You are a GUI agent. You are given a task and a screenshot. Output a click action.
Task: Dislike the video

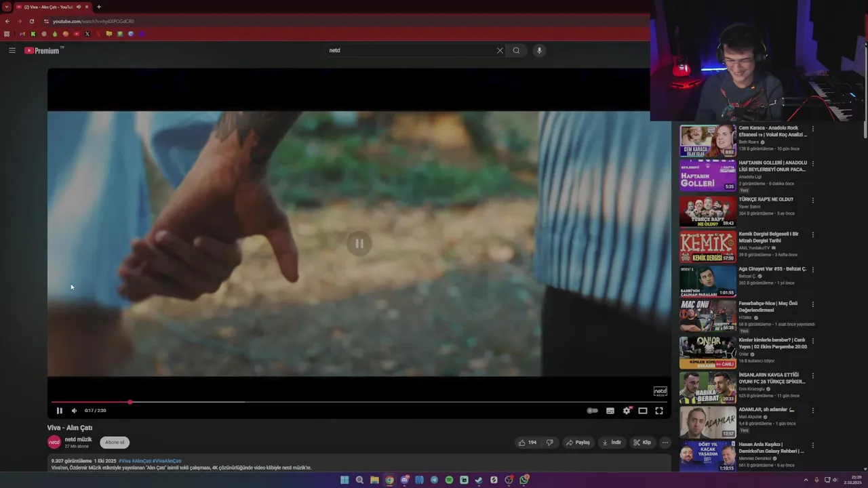(550, 443)
